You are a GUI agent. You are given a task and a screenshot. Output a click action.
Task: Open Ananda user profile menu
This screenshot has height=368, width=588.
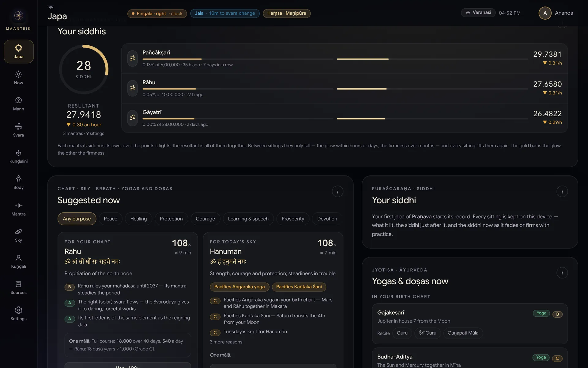[x=556, y=13]
